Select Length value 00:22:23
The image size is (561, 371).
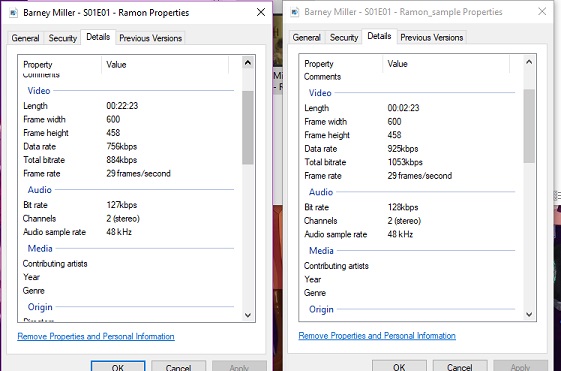point(122,106)
